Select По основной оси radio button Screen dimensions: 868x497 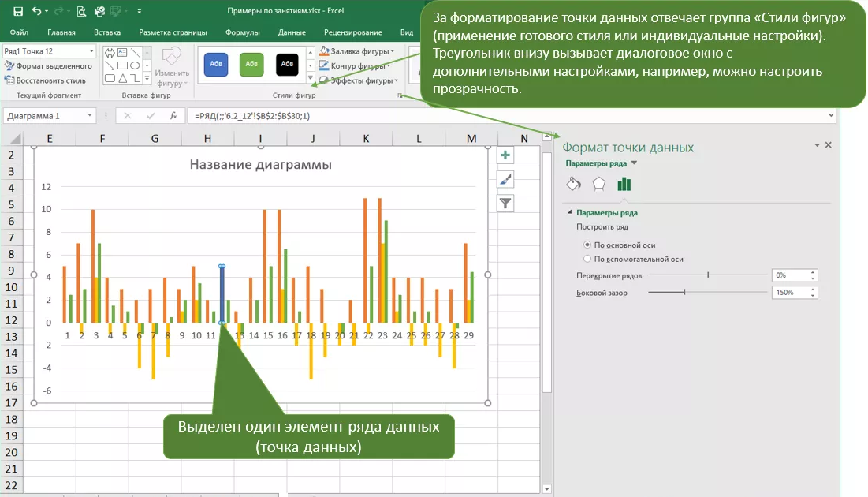tap(587, 245)
